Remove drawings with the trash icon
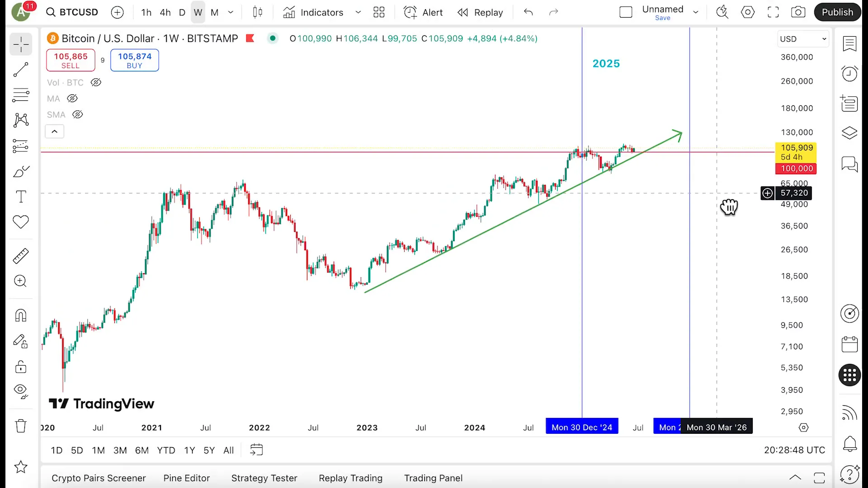 [21, 426]
